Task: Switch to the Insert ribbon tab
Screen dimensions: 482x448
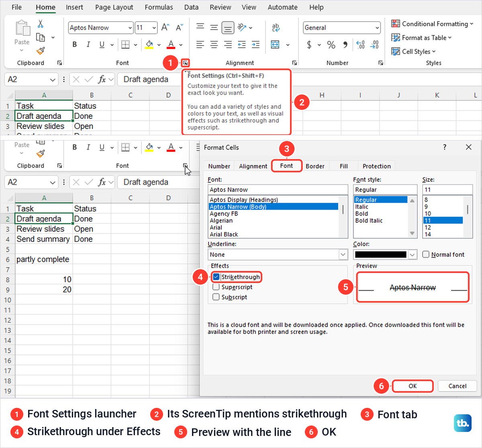Action: tap(74, 7)
